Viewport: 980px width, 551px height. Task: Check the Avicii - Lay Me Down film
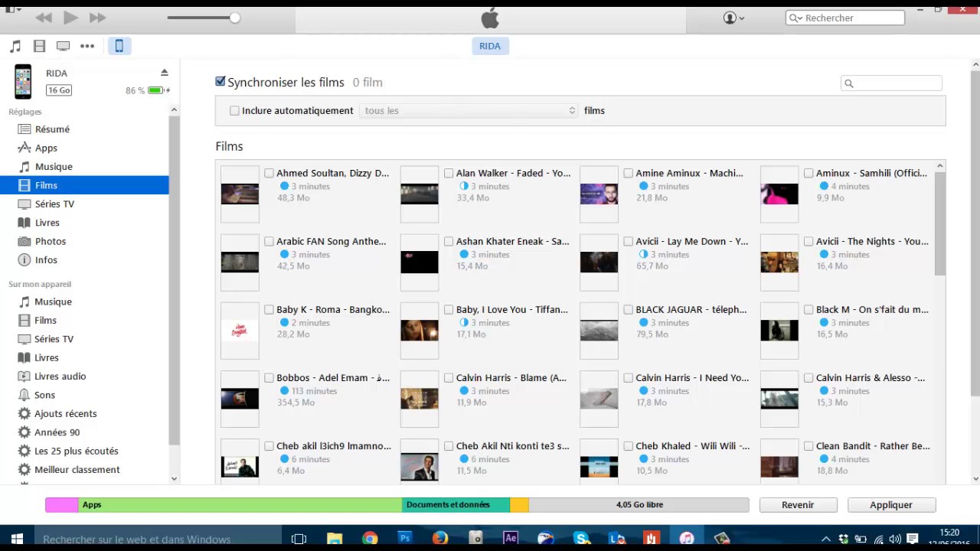pos(629,241)
